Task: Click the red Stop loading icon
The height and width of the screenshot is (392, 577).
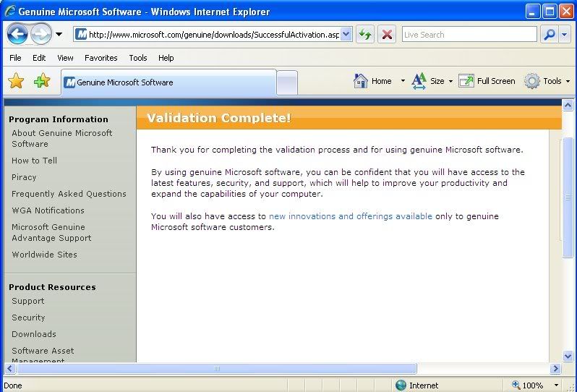Action: (387, 35)
